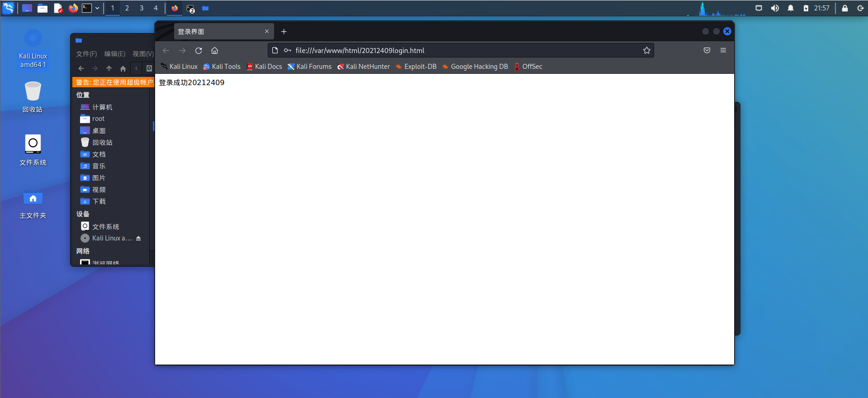Focus the address bar with file:///var/www/html URL

460,50
